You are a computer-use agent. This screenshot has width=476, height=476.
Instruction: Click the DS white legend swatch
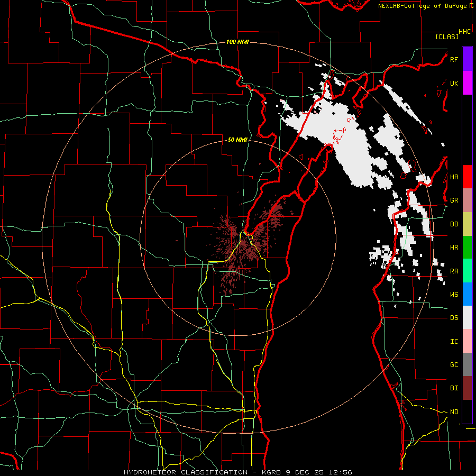pos(467,317)
